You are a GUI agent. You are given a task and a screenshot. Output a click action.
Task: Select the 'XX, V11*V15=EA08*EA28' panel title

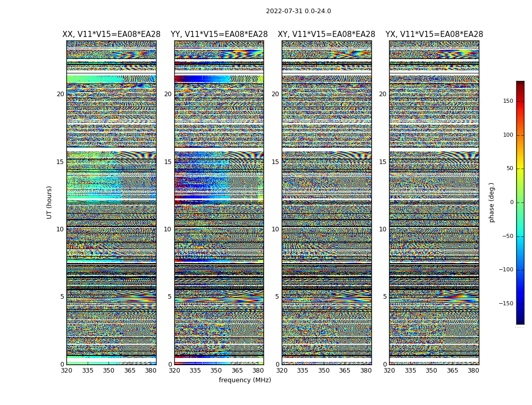[x=111, y=34]
